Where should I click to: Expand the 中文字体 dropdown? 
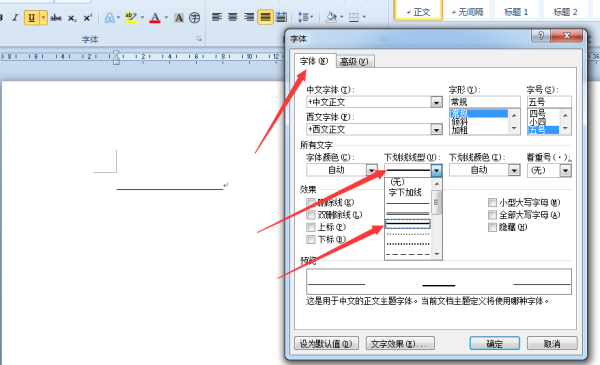click(x=436, y=102)
